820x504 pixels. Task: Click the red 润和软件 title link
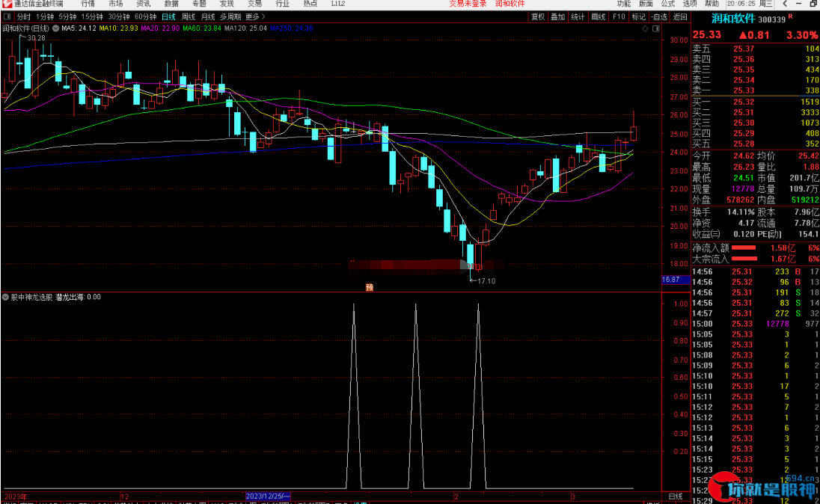[510, 4]
